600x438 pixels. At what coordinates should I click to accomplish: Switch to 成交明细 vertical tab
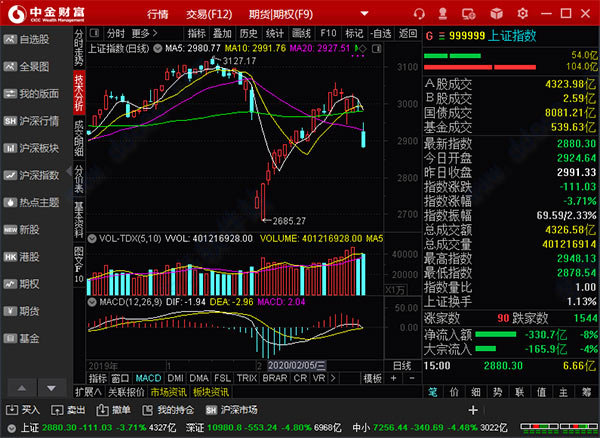(x=79, y=138)
